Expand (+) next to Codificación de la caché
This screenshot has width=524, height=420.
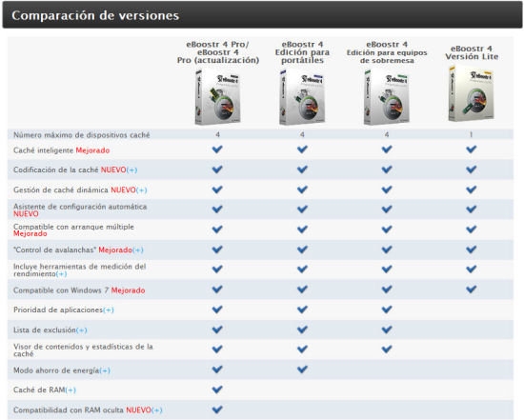coord(132,170)
